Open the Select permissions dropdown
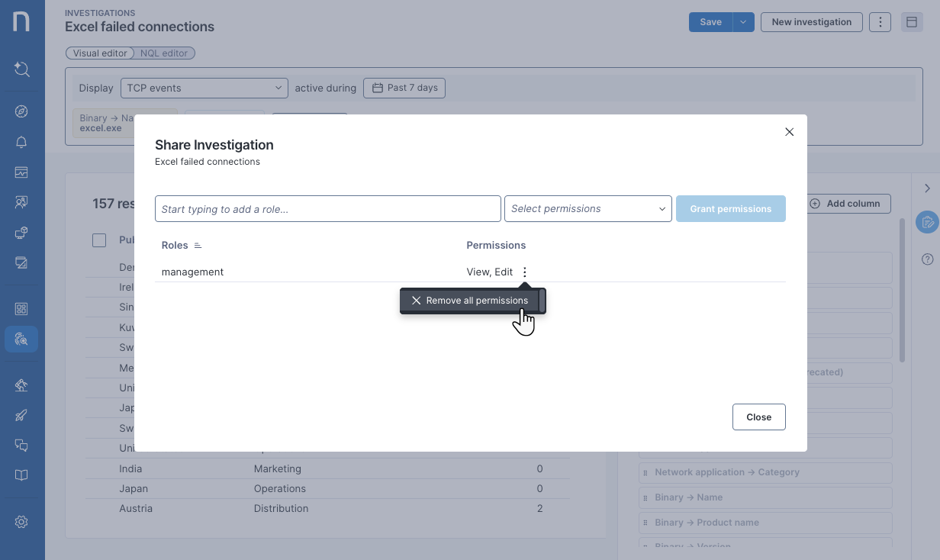The image size is (940, 560). point(587,209)
